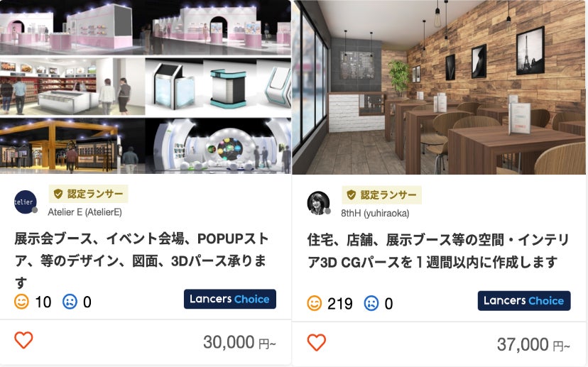
Task: Click the Lancers Choice badge on 8thH card
Action: tap(524, 301)
